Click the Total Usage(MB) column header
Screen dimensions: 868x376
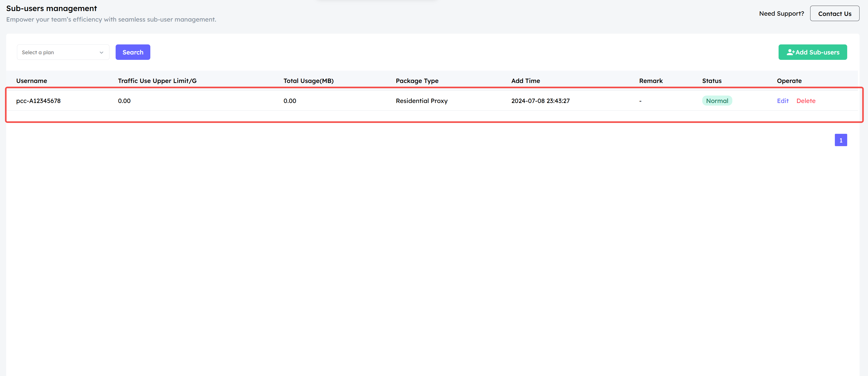click(x=309, y=81)
